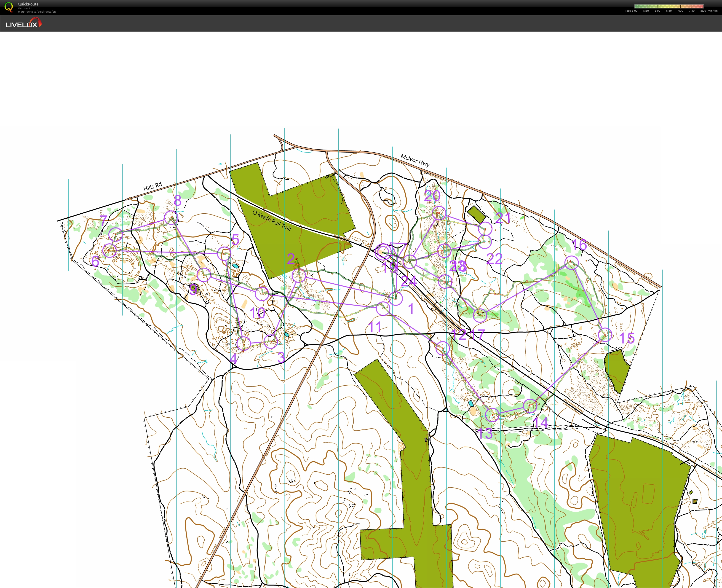Select control circle number 2
The image size is (722, 588).
(299, 276)
